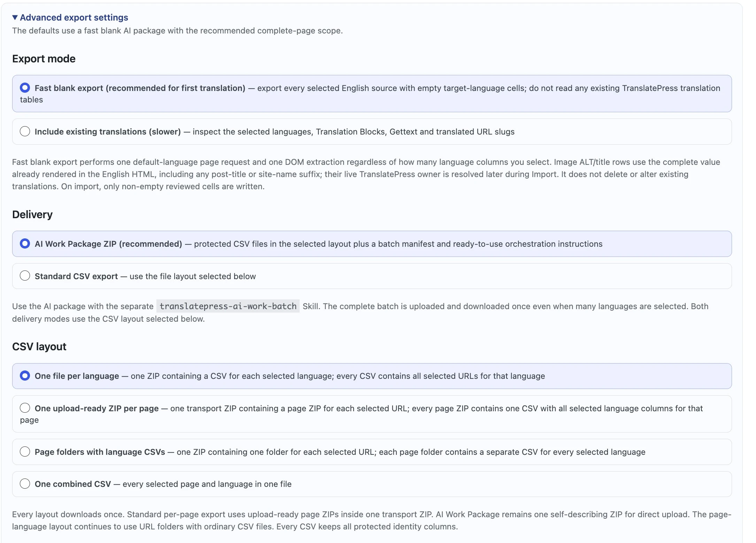The width and height of the screenshot is (756, 543).
Task: Select Fast blank export radio button
Action: tap(25, 87)
